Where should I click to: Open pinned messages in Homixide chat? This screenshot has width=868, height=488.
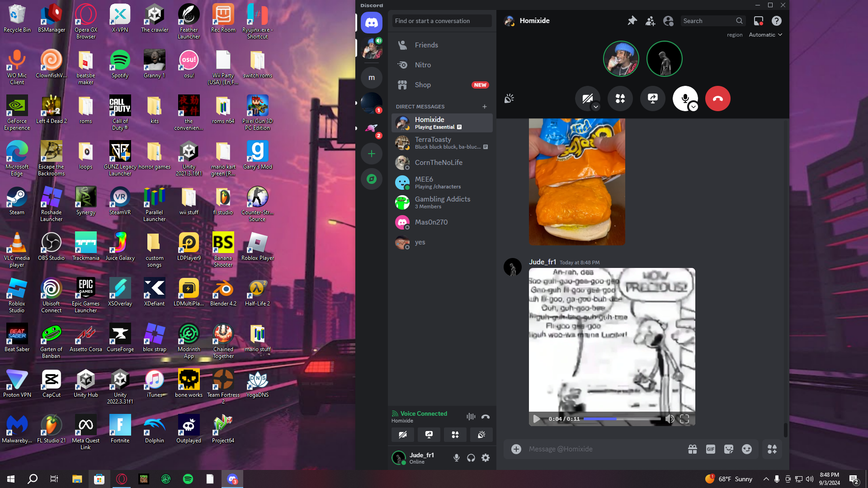click(632, 21)
